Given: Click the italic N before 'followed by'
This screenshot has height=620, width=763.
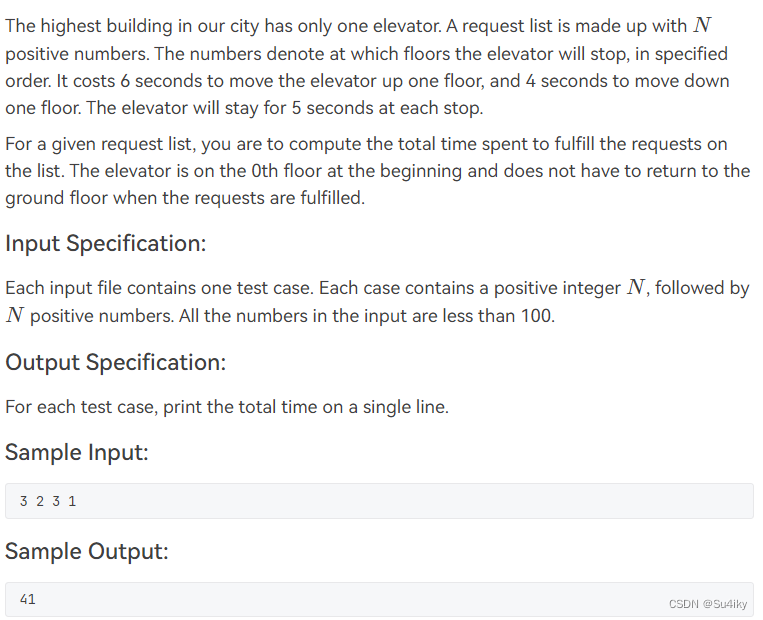Looking at the screenshot, I should click(636, 288).
